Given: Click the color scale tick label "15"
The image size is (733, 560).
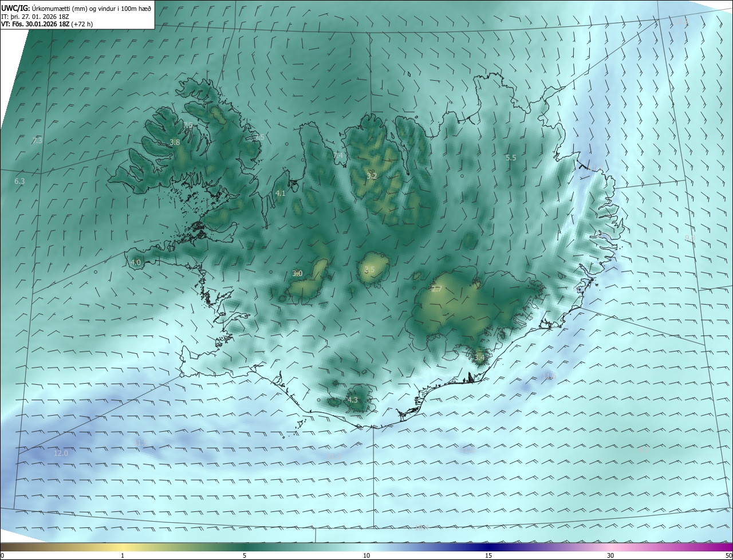Looking at the screenshot, I should click(488, 556).
